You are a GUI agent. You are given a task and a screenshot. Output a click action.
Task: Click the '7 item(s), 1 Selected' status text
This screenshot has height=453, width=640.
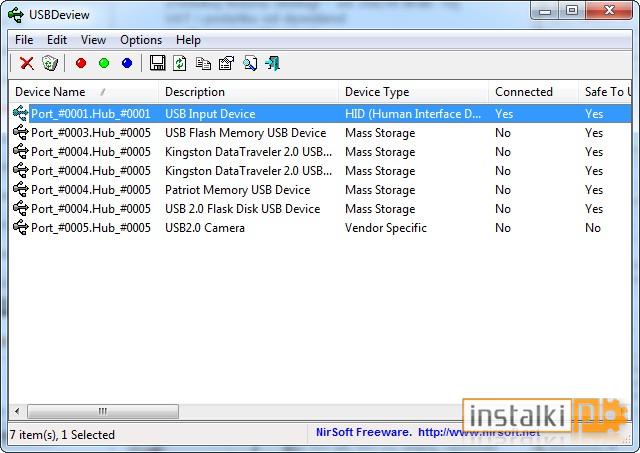pos(62,435)
